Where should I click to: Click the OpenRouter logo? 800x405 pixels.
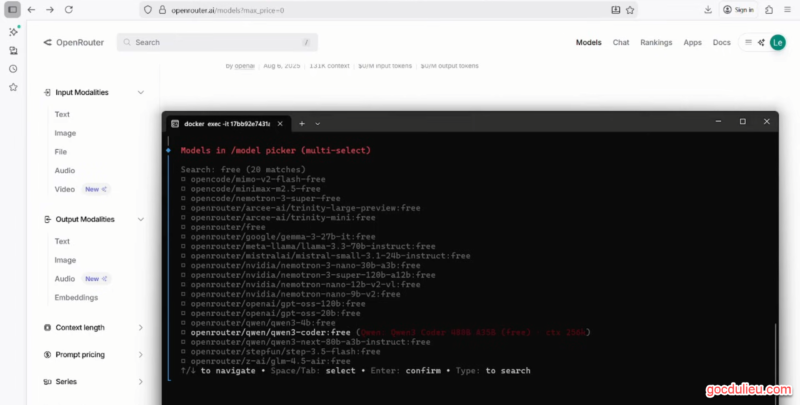pos(74,43)
